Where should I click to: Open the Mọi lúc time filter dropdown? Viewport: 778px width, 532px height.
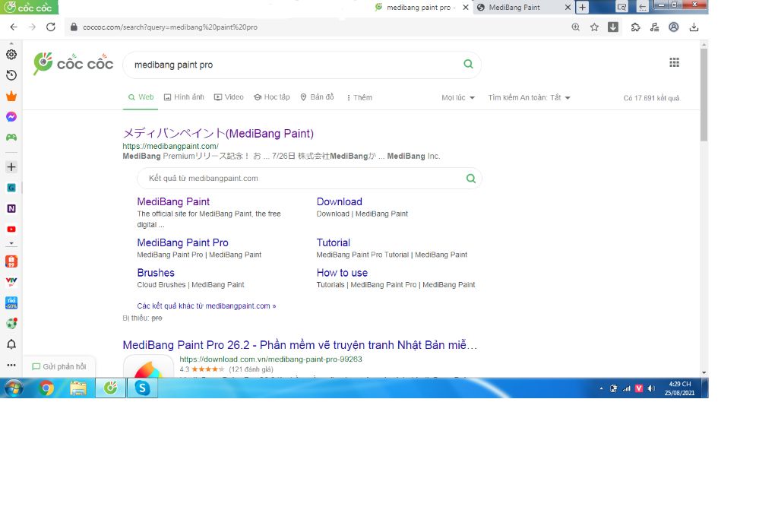pyautogui.click(x=458, y=98)
